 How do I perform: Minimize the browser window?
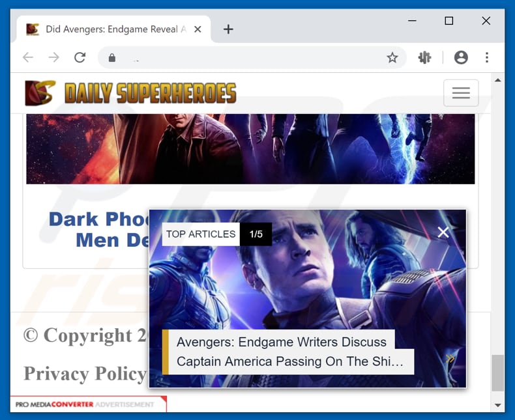[412, 21]
